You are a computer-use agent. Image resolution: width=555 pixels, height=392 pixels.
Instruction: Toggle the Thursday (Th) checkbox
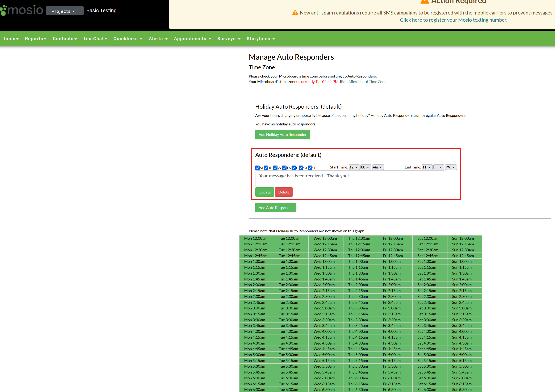coord(284,168)
